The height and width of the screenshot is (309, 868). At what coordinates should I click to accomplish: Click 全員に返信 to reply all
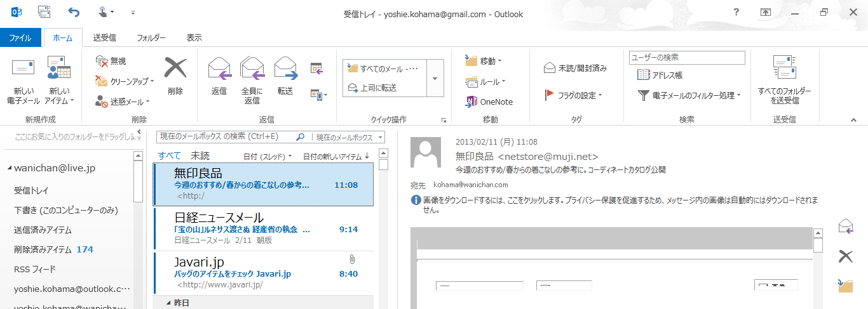[252, 80]
